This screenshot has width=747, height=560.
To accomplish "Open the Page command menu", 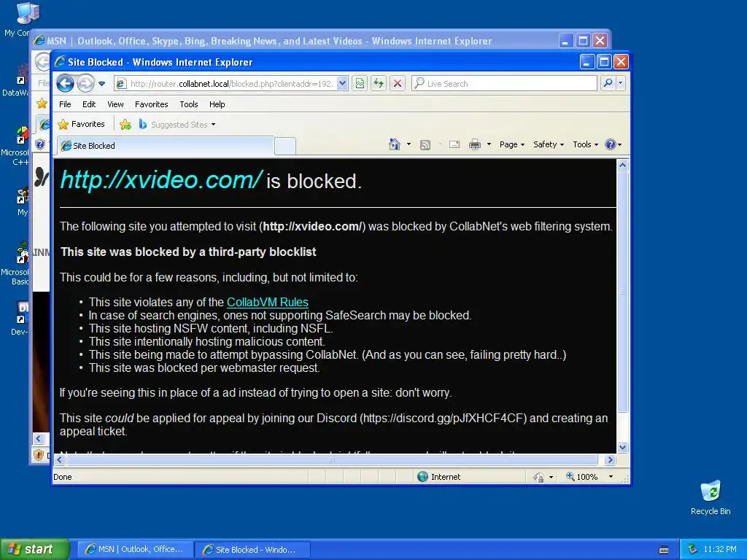I will (511, 144).
